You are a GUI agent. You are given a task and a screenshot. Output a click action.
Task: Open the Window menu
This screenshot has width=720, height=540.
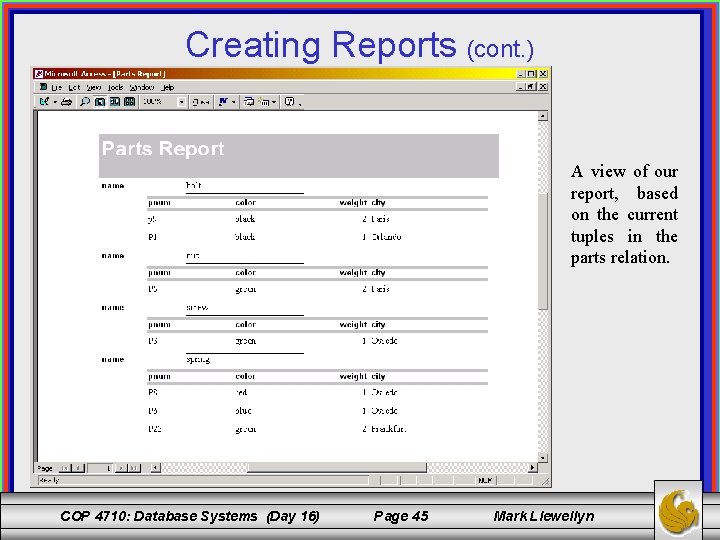pyautogui.click(x=141, y=87)
